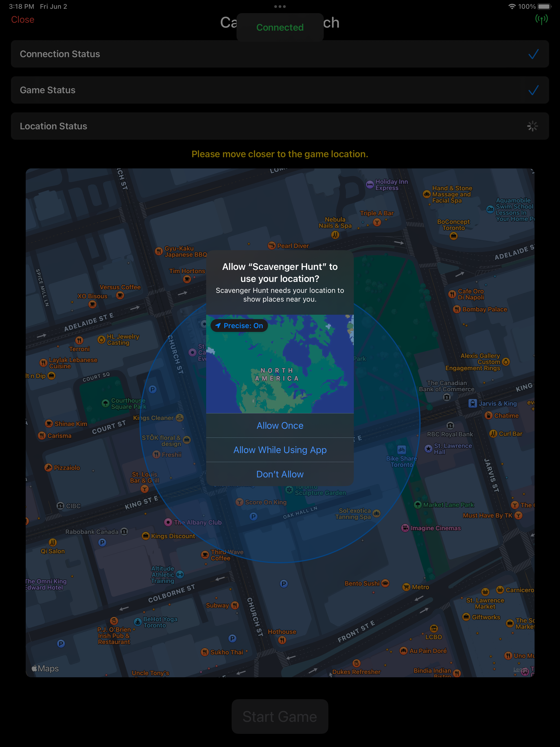Tap the Qi Salon pin

(x=53, y=542)
